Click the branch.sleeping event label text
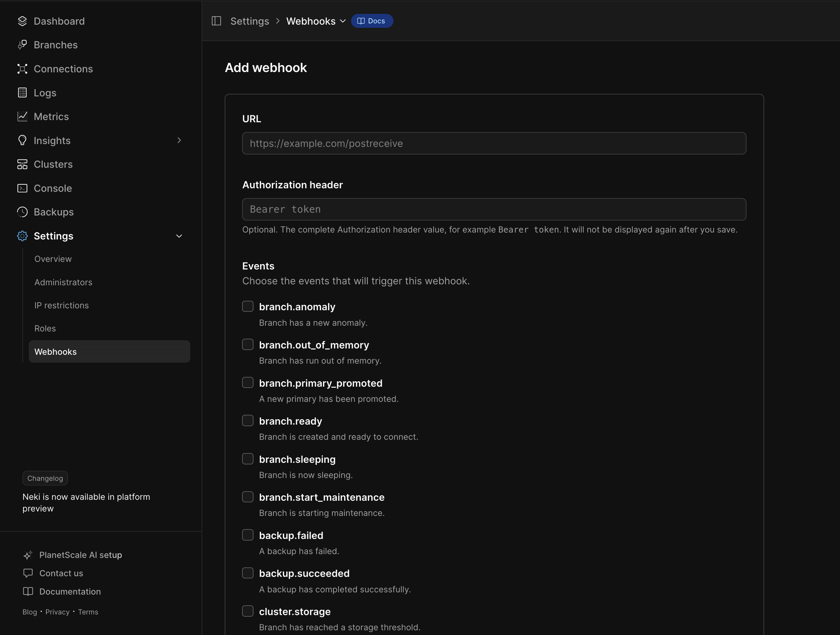Viewport: 840px width, 635px height. (297, 459)
